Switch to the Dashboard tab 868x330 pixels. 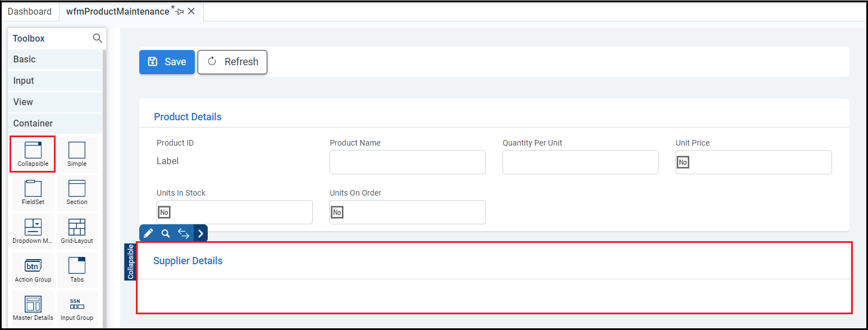coord(30,11)
